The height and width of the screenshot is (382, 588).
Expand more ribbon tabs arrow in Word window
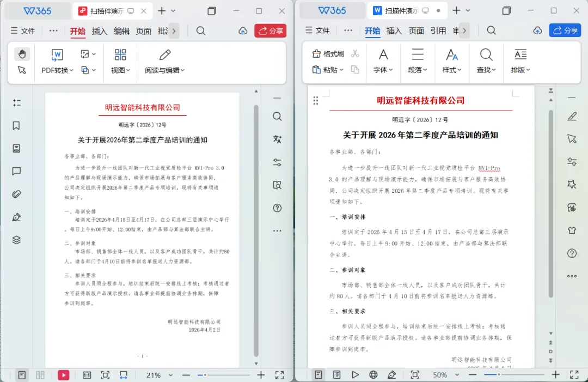[464, 31]
